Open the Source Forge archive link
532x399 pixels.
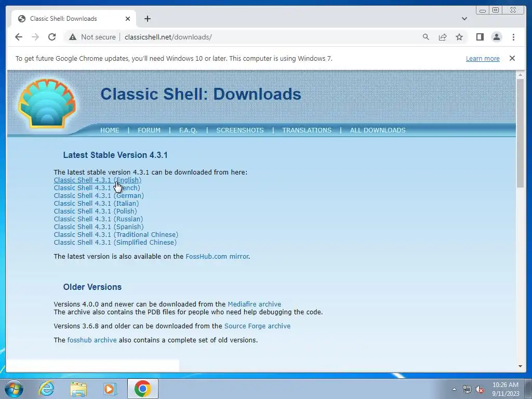(258, 326)
